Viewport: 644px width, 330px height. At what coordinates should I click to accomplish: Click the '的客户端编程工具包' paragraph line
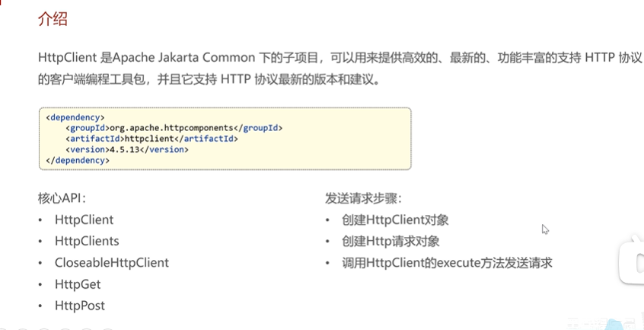209,79
